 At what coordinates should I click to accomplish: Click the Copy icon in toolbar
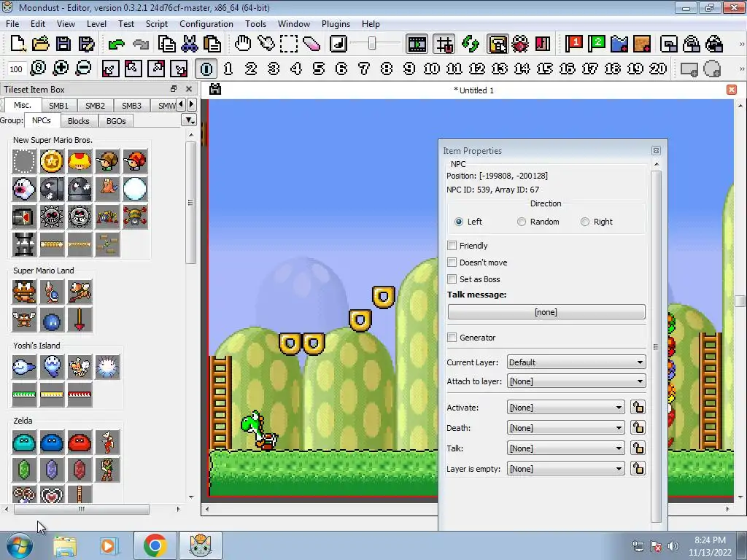pyautogui.click(x=167, y=44)
